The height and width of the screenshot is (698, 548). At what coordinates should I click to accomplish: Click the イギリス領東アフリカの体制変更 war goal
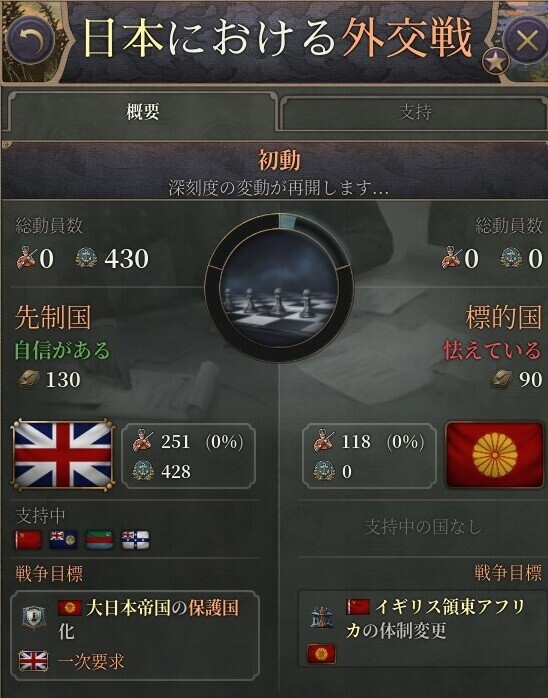[435, 618]
